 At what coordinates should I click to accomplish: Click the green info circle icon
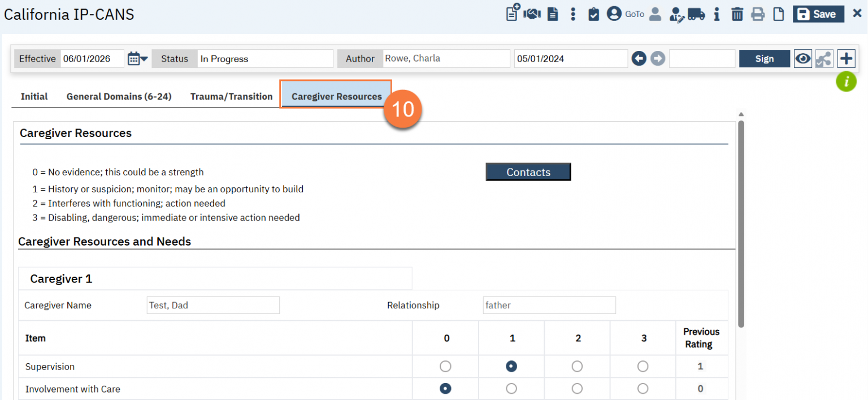pyautogui.click(x=847, y=82)
